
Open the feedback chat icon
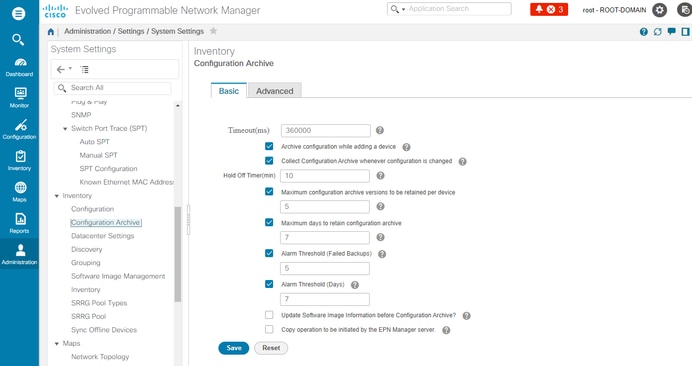672,31
